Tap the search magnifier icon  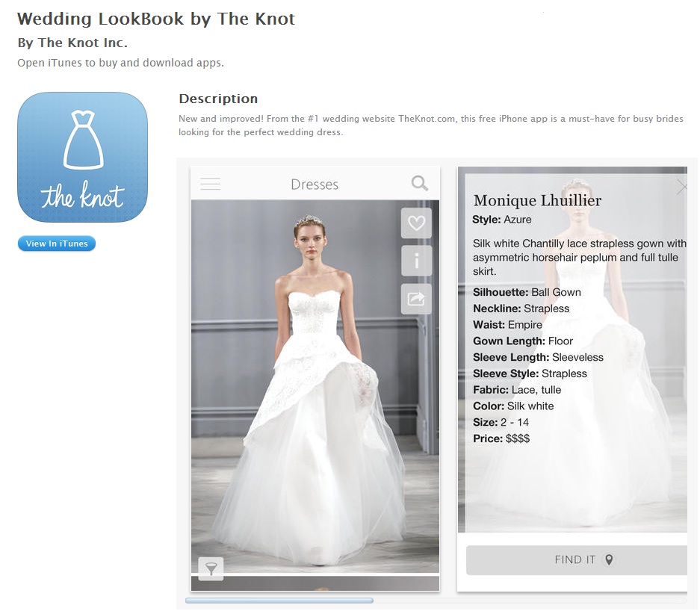coord(420,184)
